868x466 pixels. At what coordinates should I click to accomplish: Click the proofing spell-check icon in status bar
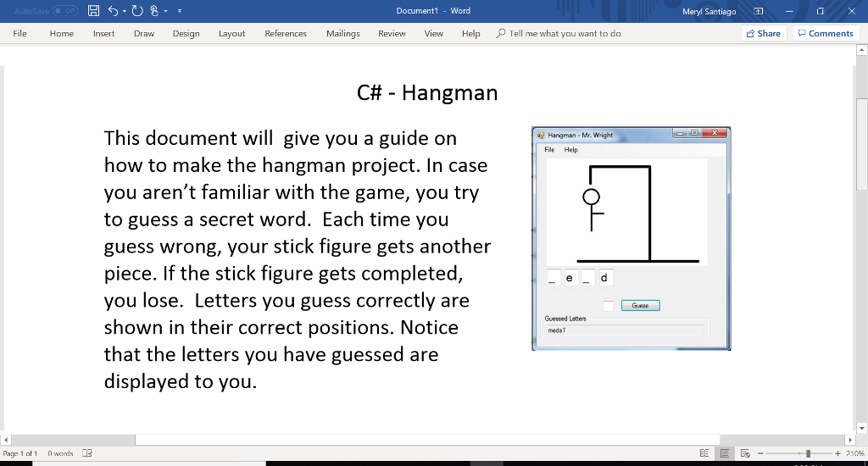click(87, 453)
